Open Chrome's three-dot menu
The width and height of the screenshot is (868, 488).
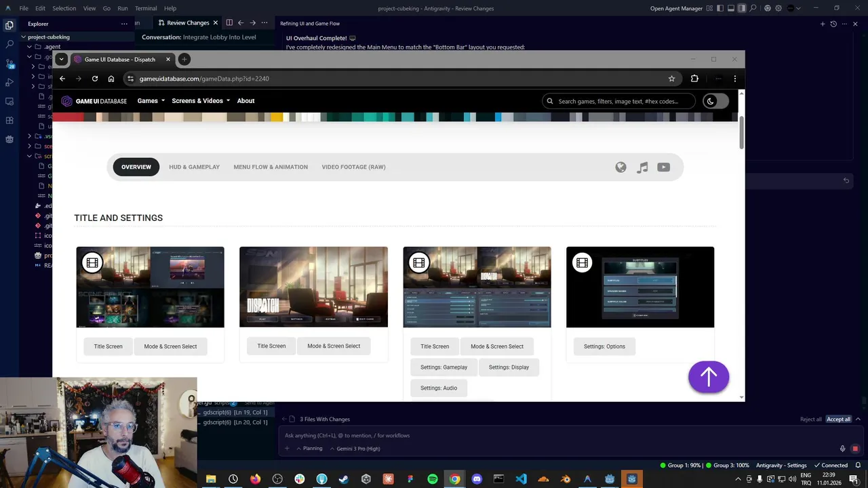[x=735, y=79]
